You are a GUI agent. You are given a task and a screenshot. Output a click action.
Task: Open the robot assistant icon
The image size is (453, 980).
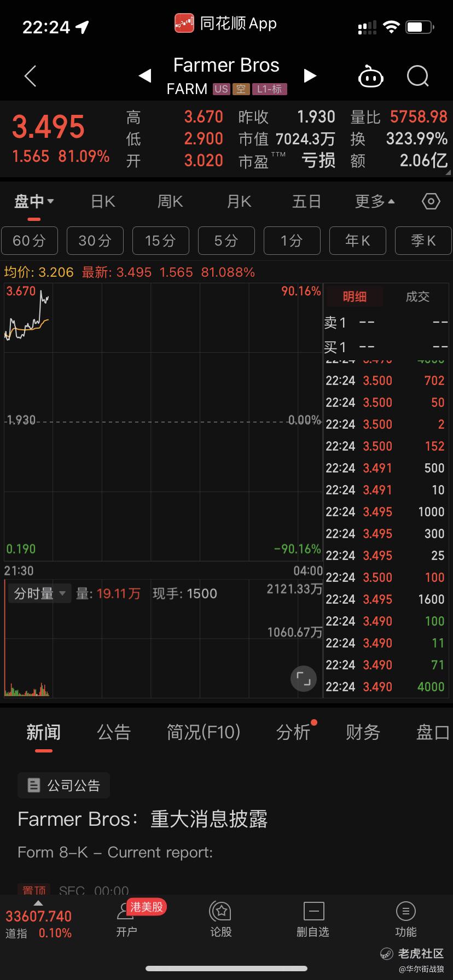[x=370, y=77]
